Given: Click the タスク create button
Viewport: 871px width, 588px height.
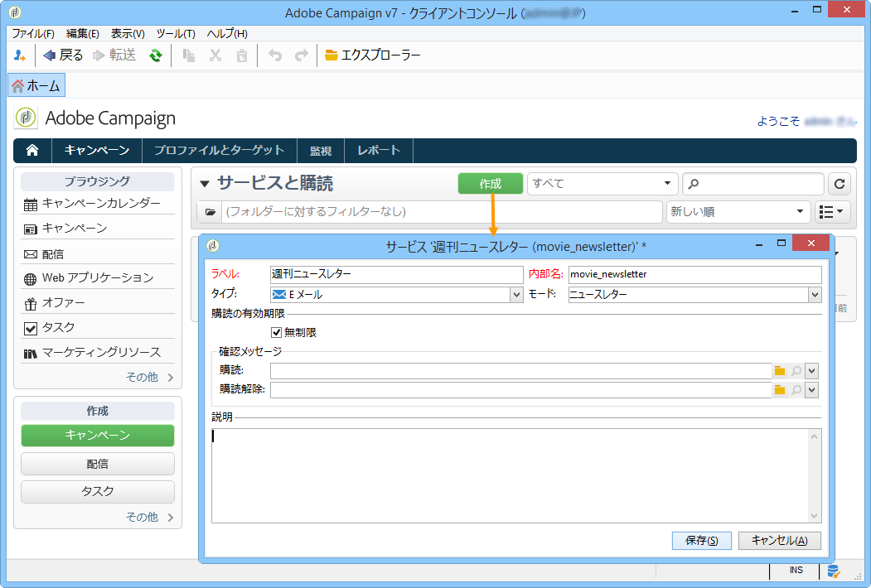Looking at the screenshot, I should click(98, 491).
